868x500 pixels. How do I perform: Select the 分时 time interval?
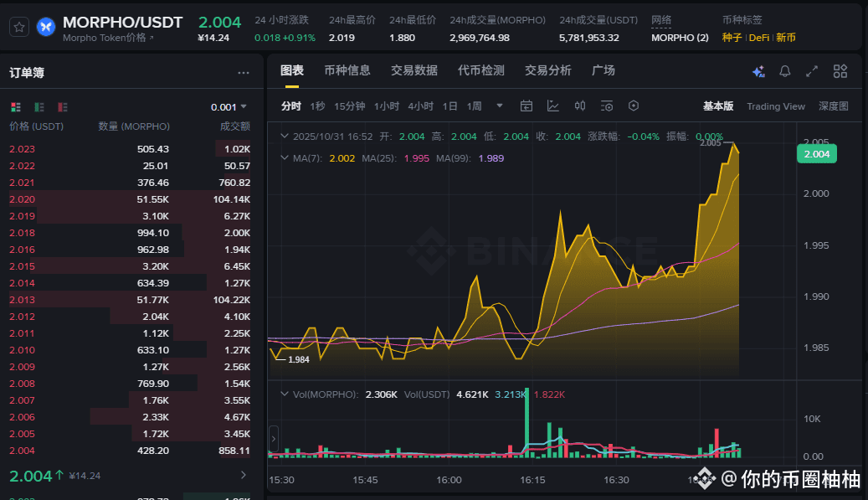click(291, 106)
